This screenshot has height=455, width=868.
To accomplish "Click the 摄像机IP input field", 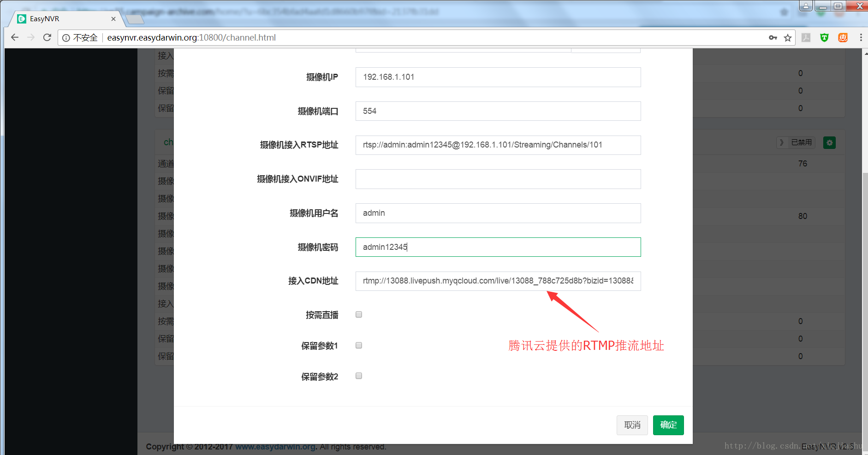I will coord(498,77).
